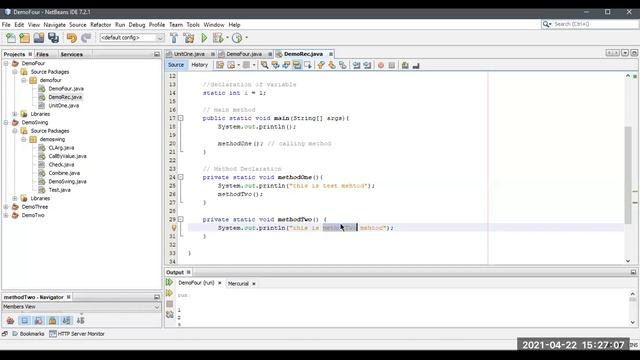This screenshot has height=360, width=640.
Task: Switch to the Services tab
Action: coord(71,54)
